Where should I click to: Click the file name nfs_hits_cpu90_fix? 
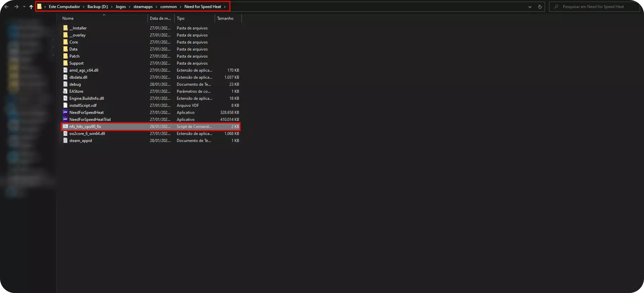pos(85,127)
